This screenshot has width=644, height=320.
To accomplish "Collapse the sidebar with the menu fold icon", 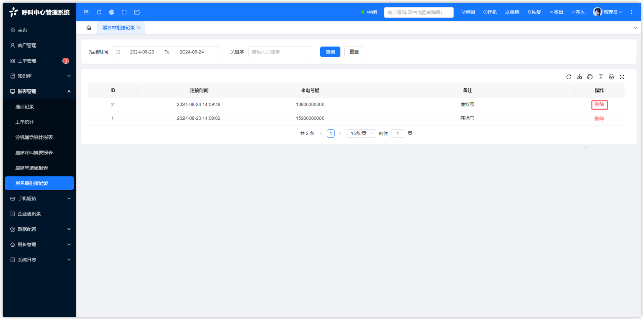I will pos(86,12).
